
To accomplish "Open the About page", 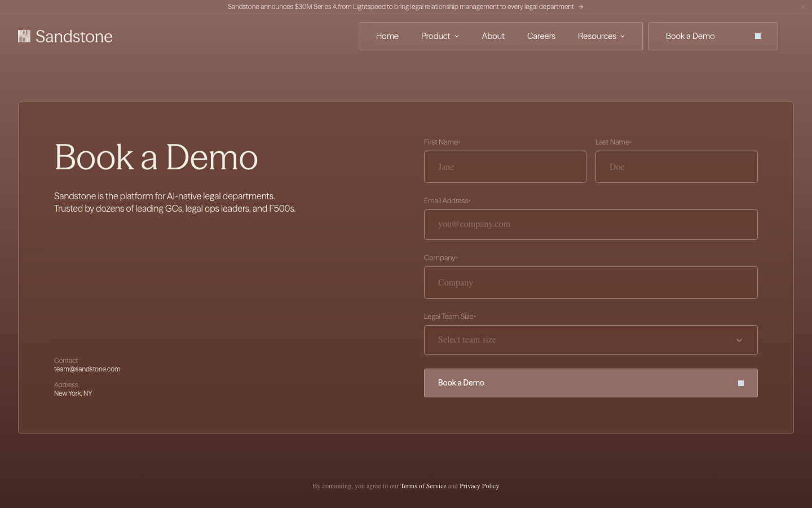I will pos(493,36).
